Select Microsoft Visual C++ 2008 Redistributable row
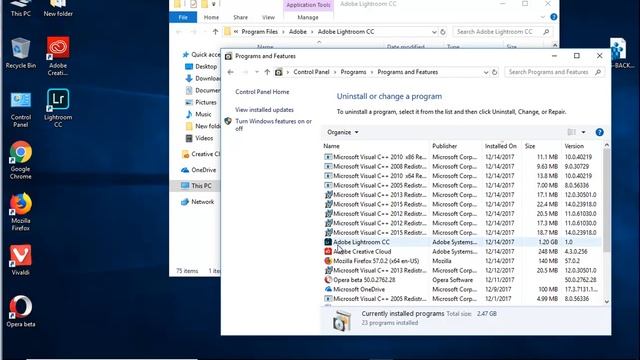This screenshot has height=360, width=640. pyautogui.click(x=462, y=167)
